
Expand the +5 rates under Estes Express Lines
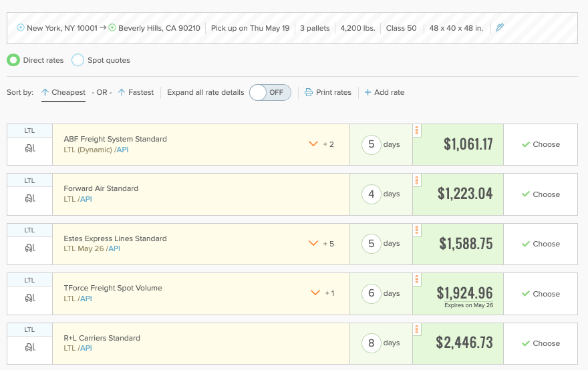321,243
